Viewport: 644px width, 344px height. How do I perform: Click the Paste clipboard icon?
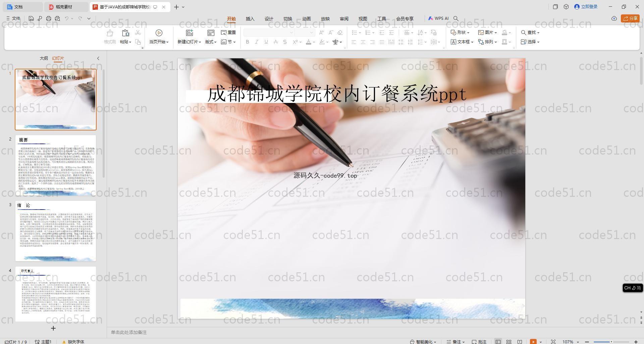pos(125,33)
